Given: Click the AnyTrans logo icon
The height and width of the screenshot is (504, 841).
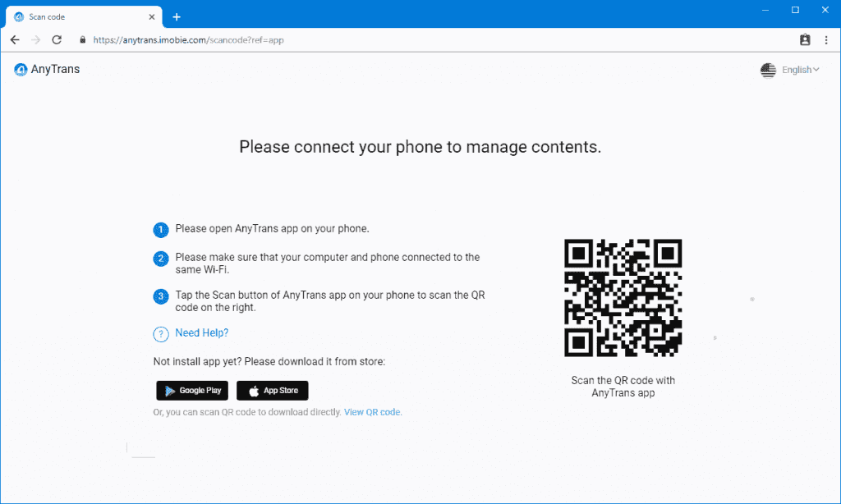Looking at the screenshot, I should tap(21, 70).
